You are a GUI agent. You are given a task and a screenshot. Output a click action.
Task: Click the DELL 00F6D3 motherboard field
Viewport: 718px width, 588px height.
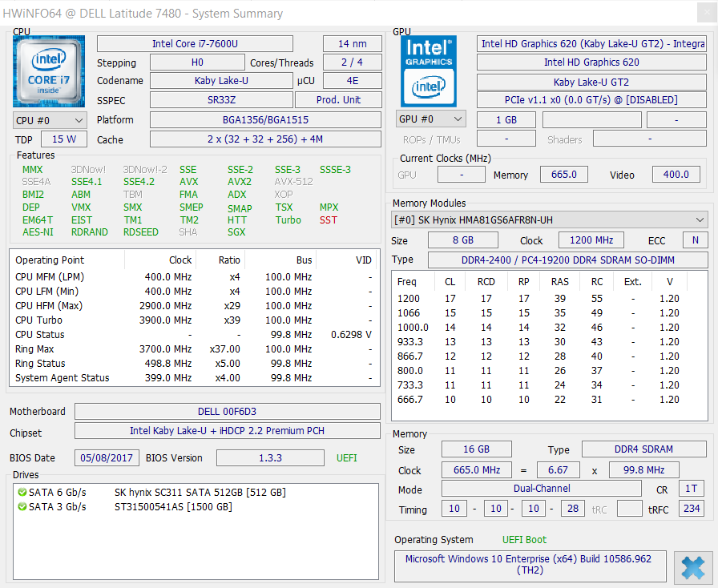click(x=228, y=411)
